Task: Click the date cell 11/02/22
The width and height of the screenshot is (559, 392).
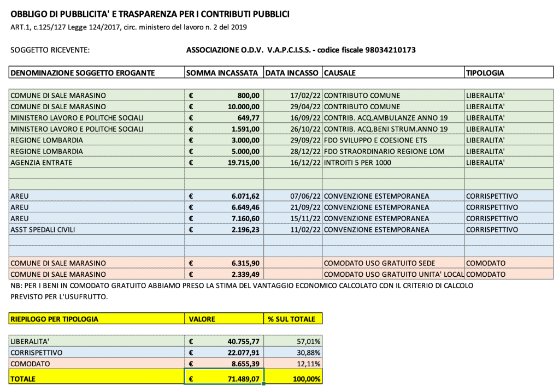Action: tap(292, 230)
